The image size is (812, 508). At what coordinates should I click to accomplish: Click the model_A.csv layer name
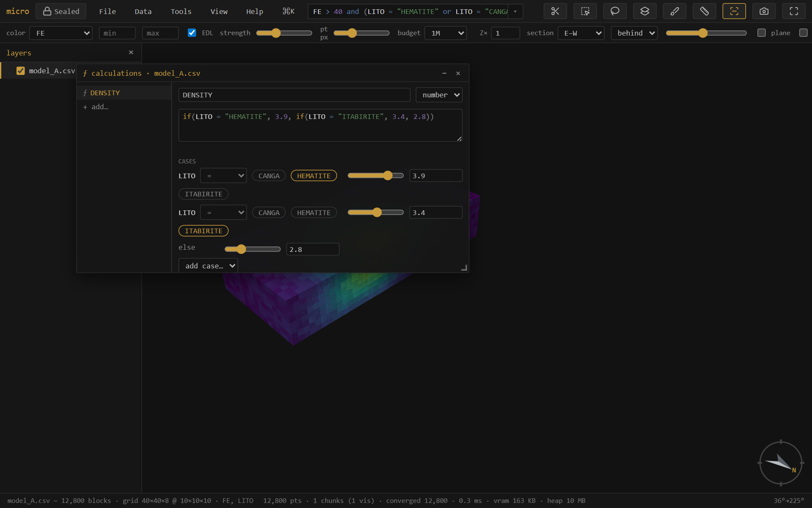point(52,71)
